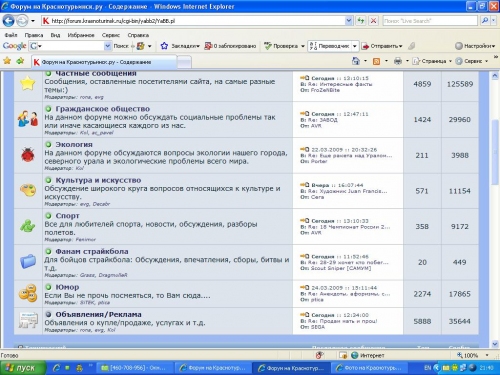Screen dimensions: 500x375
Task: Expand the address bar URL dropdown
Action: coord(348,21)
